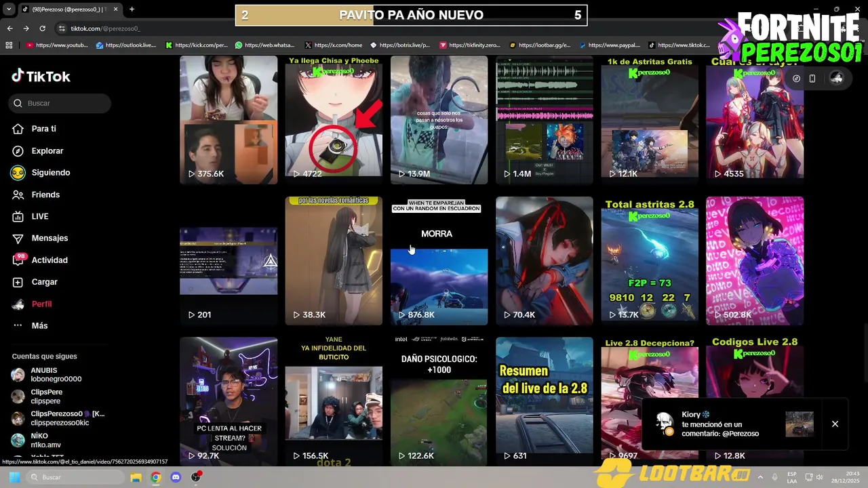Open the 'Total astritas 2.8' video
The image size is (868, 488).
(x=650, y=261)
